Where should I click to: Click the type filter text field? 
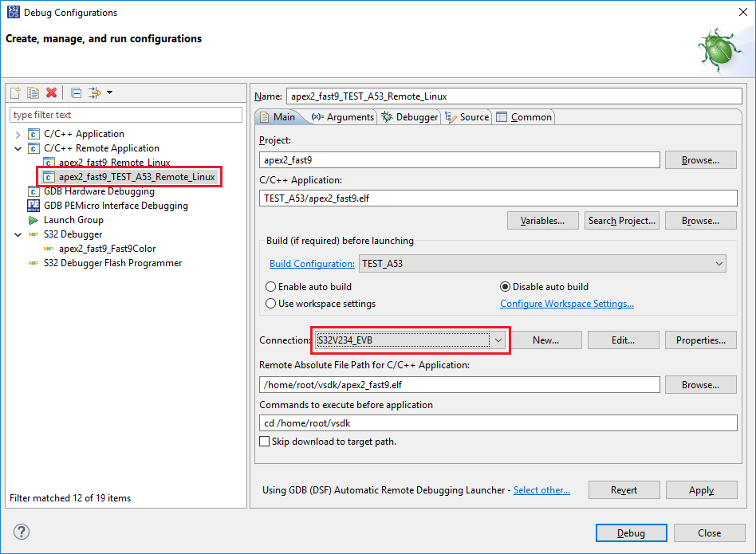coord(126,115)
